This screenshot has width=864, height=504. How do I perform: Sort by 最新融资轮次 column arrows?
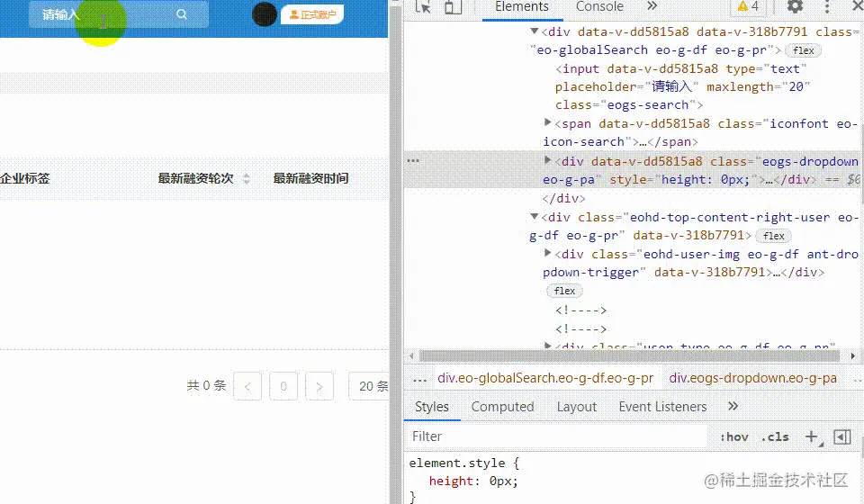coord(247,178)
